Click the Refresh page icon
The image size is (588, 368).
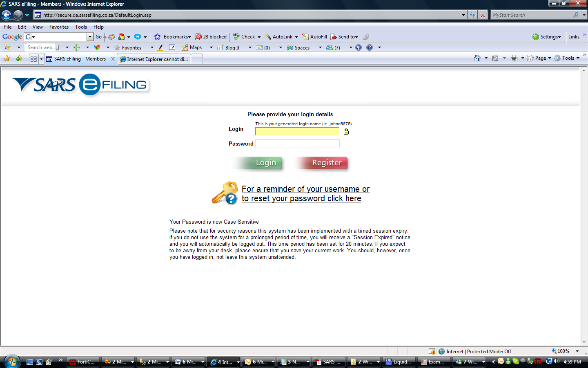point(472,15)
